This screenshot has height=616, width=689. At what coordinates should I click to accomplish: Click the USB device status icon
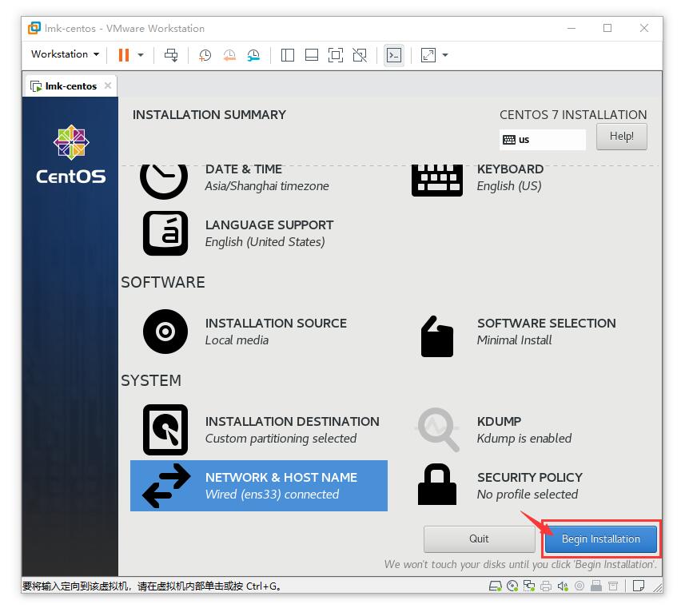[596, 586]
